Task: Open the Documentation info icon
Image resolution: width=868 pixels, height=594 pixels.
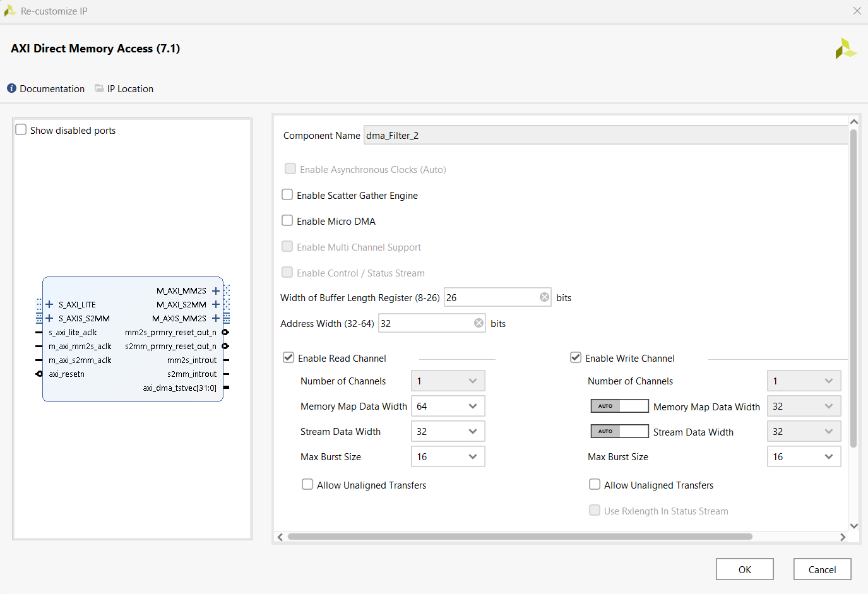Action: tap(11, 88)
